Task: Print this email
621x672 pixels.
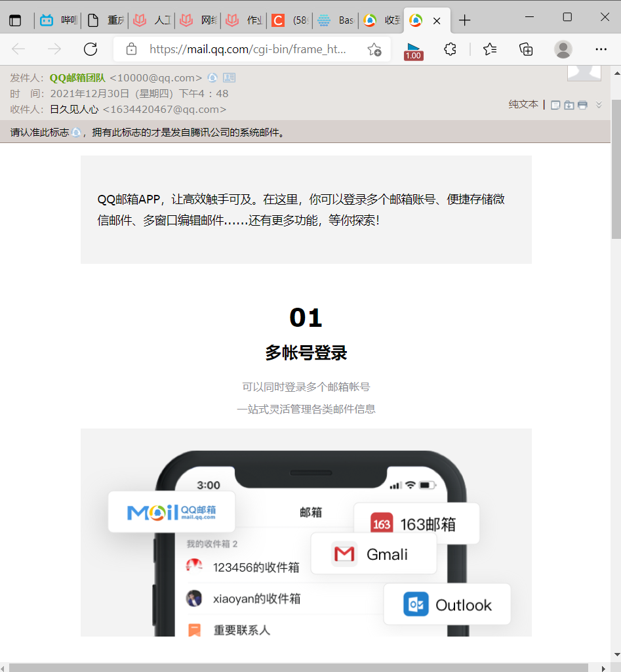Action: [x=582, y=105]
